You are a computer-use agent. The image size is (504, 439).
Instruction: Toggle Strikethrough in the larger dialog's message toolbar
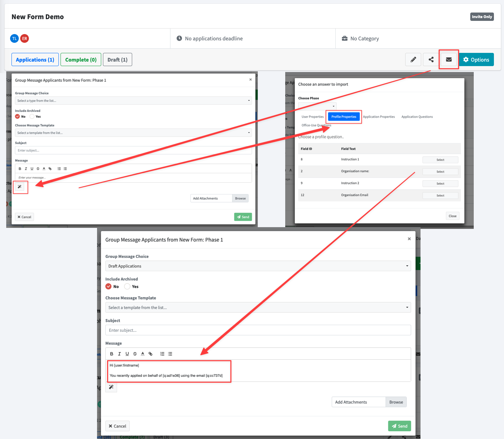(135, 354)
